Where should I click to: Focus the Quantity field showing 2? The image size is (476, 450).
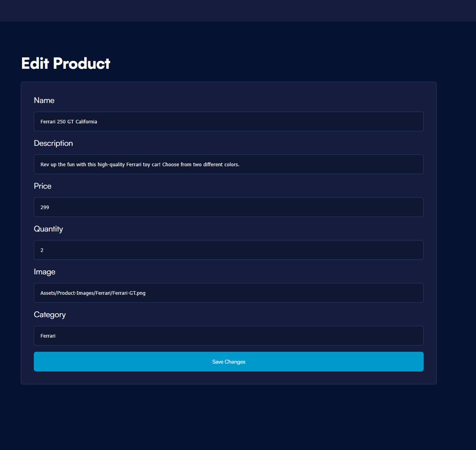[229, 250]
